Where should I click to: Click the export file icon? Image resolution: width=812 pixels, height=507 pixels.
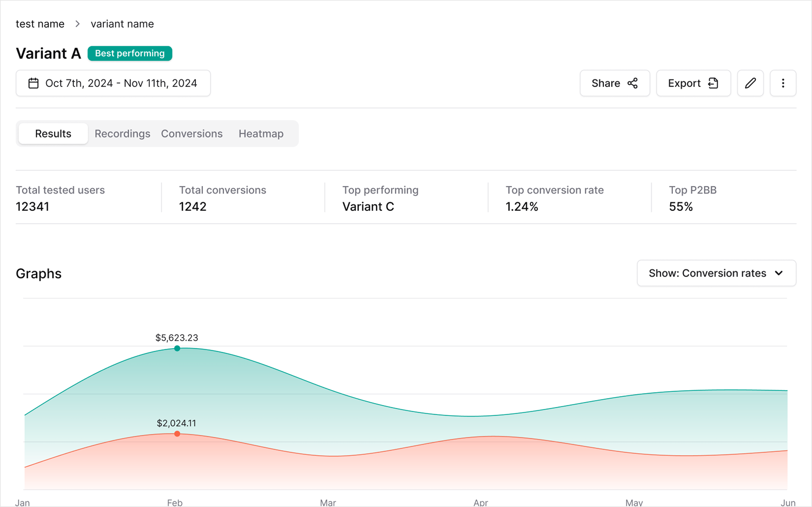click(x=713, y=83)
